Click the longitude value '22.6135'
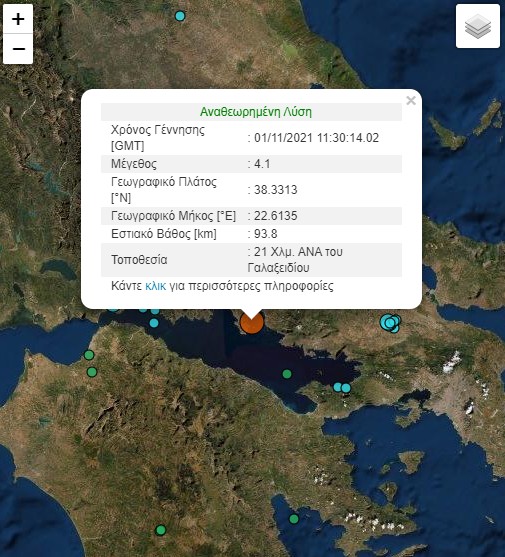Viewport: 505px width, 557px height. pyautogui.click(x=276, y=216)
